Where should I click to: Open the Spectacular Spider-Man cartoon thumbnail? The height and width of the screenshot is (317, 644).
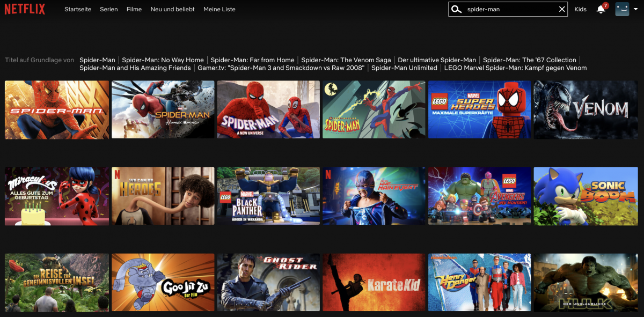[374, 110]
